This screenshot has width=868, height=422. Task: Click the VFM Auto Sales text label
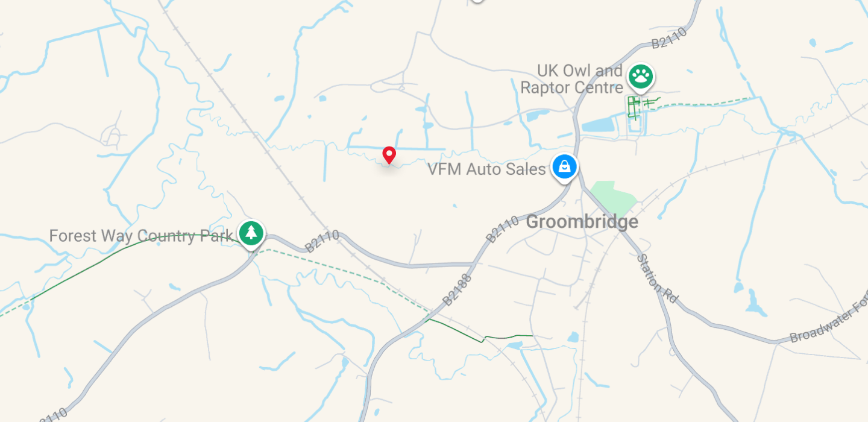pyautogui.click(x=486, y=169)
